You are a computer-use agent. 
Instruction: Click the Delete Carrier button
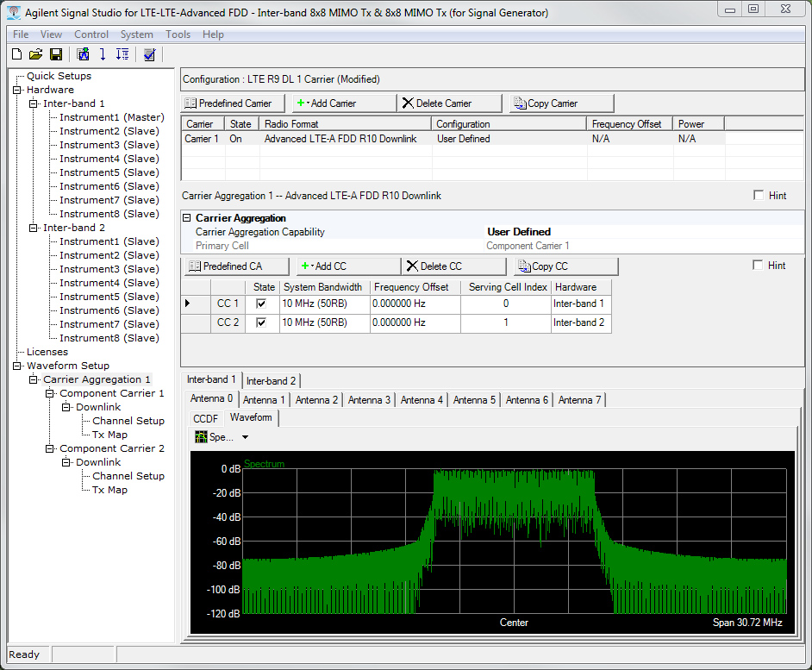pyautogui.click(x=437, y=103)
